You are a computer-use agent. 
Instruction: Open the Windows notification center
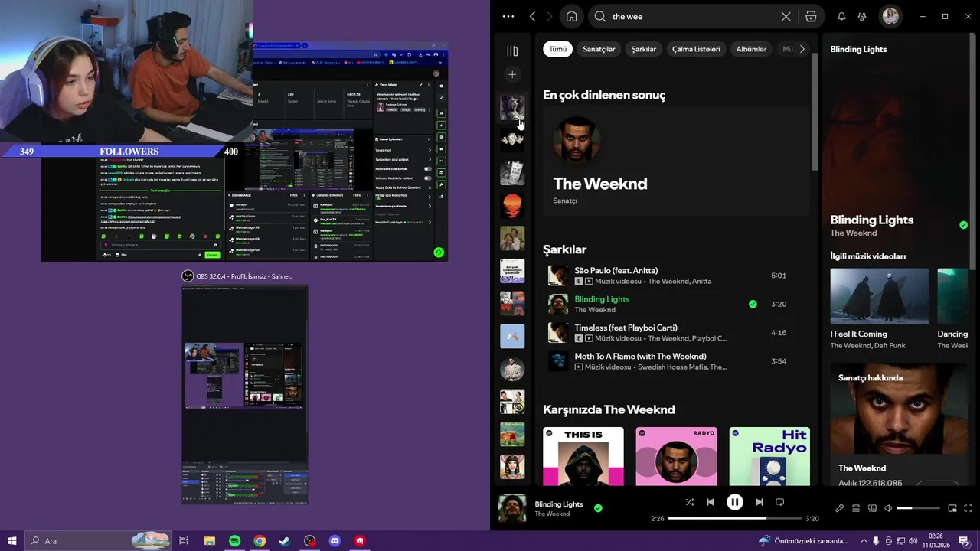(964, 541)
